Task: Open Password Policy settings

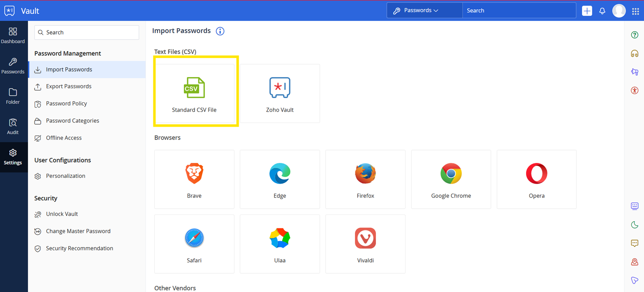Action: [87, 104]
